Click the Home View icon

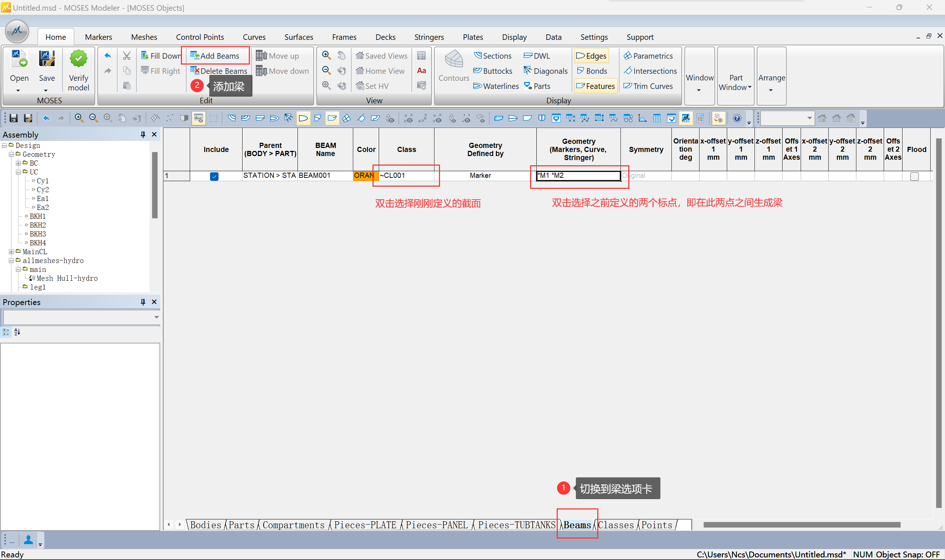pos(360,70)
